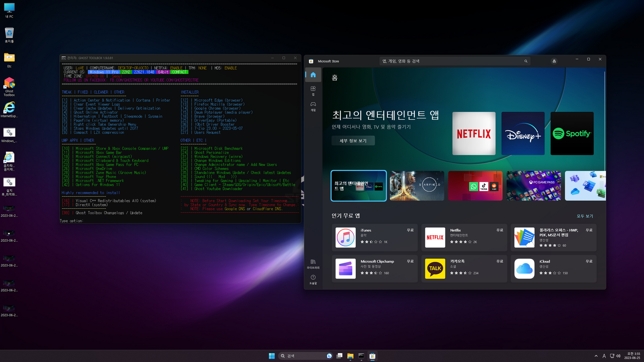The image size is (644, 362).
Task: Click the search magnifier icon in Store
Action: click(x=526, y=61)
